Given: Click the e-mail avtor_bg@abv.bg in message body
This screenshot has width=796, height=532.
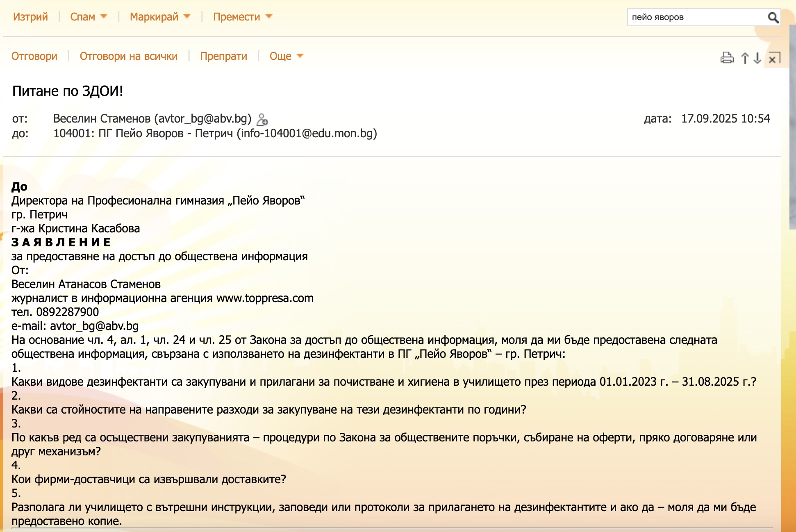Looking at the screenshot, I should [x=94, y=326].
